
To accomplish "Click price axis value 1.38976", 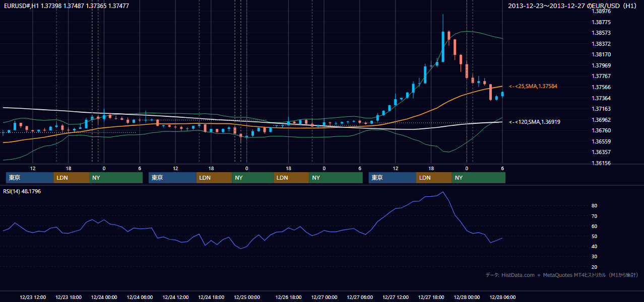I will click(x=602, y=11).
